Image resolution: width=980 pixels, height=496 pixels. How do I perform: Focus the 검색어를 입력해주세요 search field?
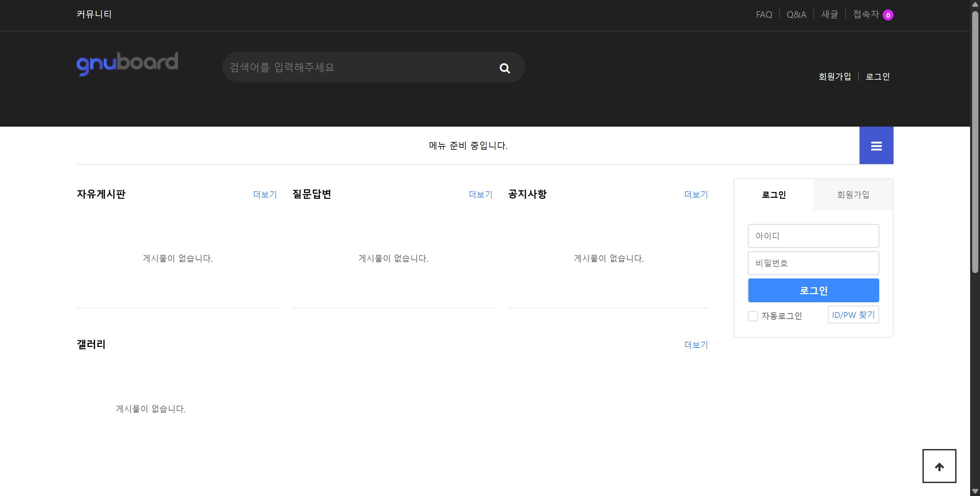click(358, 67)
